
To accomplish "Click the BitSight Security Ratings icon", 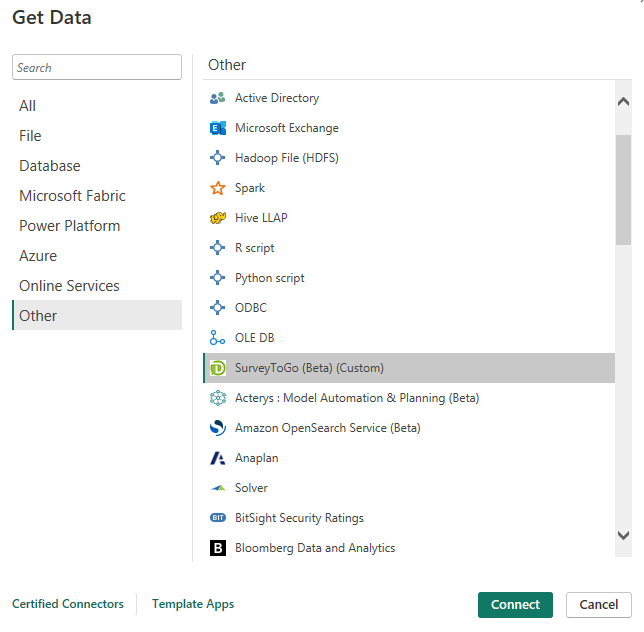I will 218,518.
